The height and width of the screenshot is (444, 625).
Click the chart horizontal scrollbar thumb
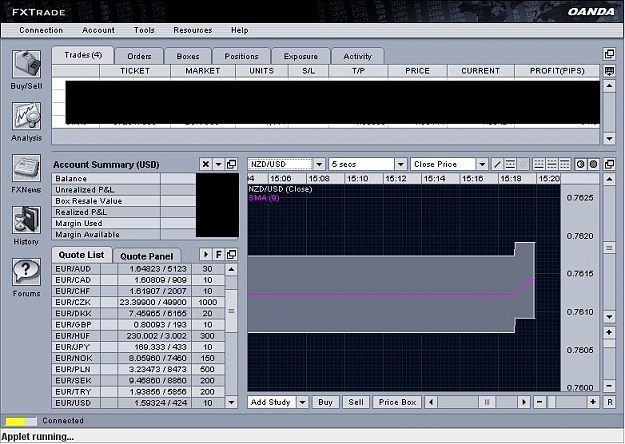coord(486,402)
